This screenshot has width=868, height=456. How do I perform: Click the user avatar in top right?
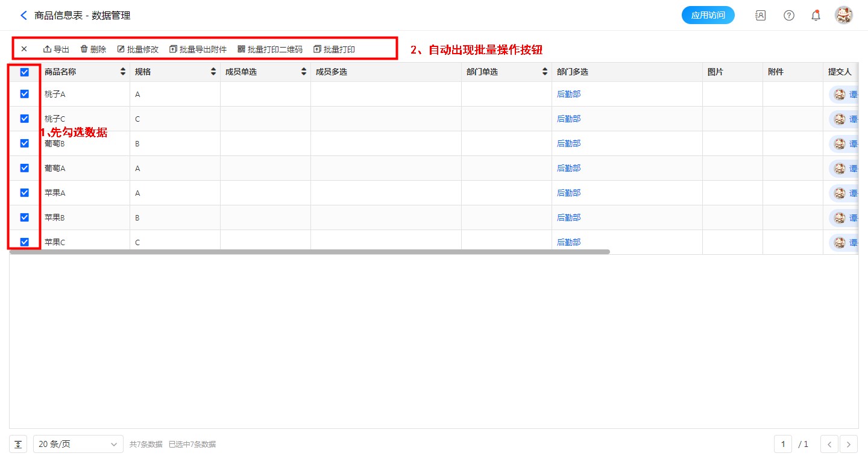click(843, 16)
